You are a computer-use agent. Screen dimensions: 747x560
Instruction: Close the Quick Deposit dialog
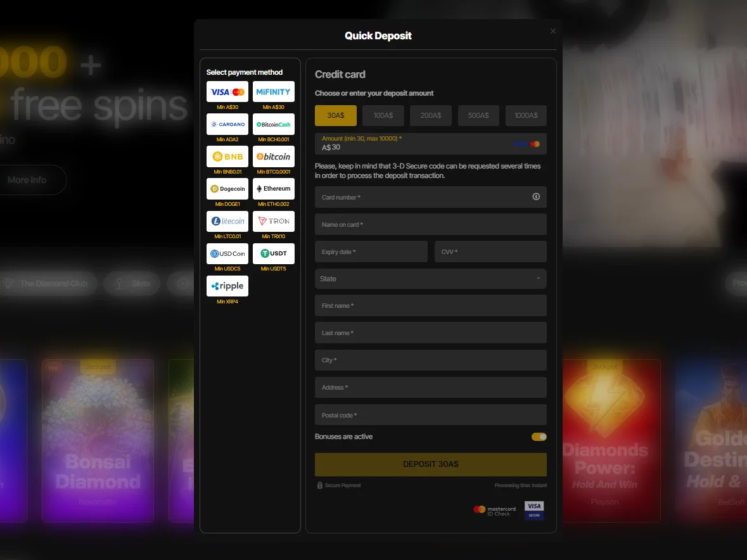click(x=552, y=31)
